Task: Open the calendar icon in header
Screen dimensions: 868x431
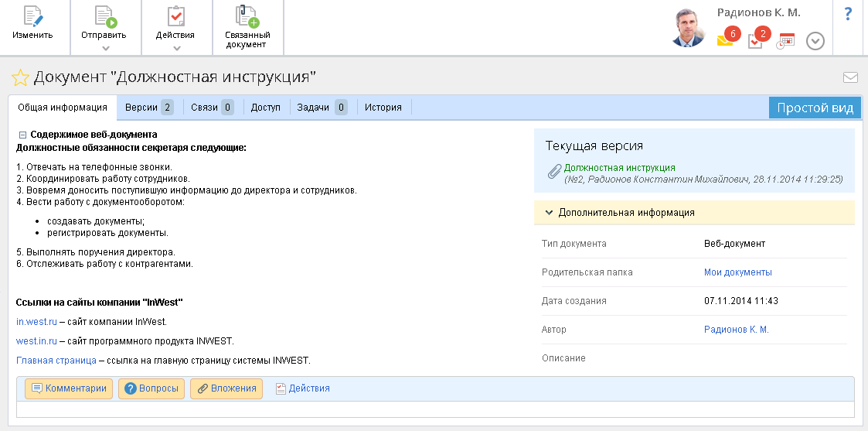Action: [786, 41]
